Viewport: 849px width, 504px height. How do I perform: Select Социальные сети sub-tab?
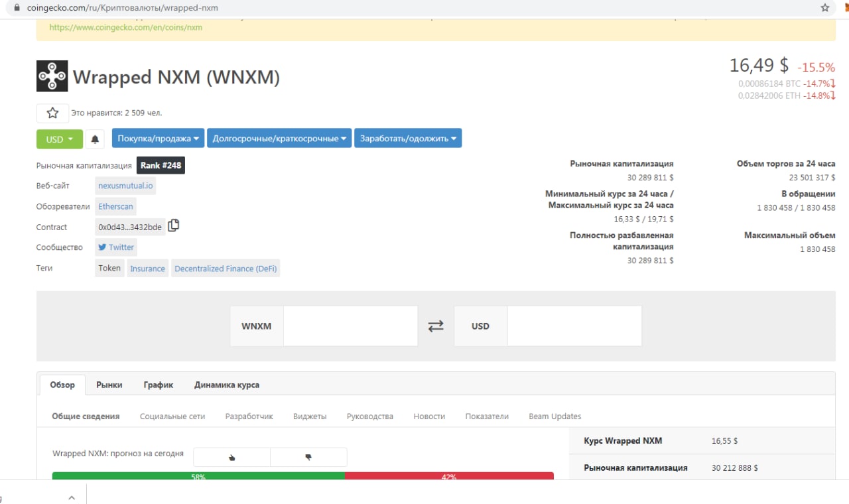pyautogui.click(x=172, y=416)
